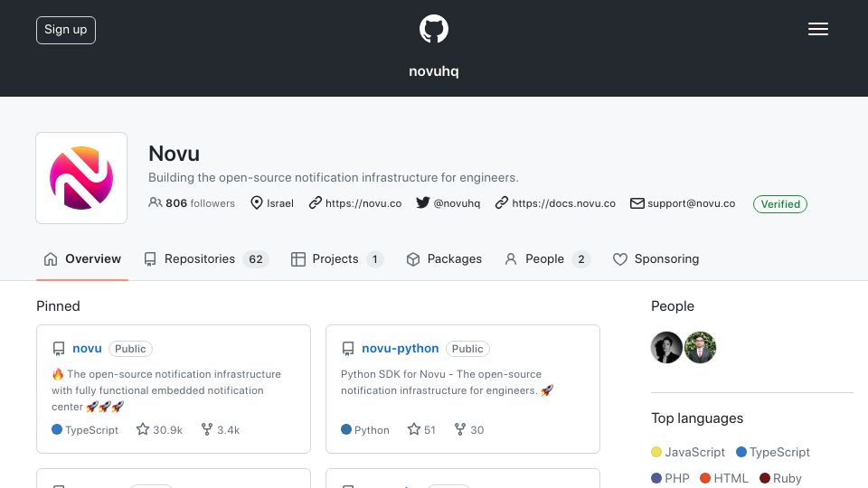Open the novu pinned repository
This screenshot has width=868, height=488.
pyautogui.click(x=87, y=349)
